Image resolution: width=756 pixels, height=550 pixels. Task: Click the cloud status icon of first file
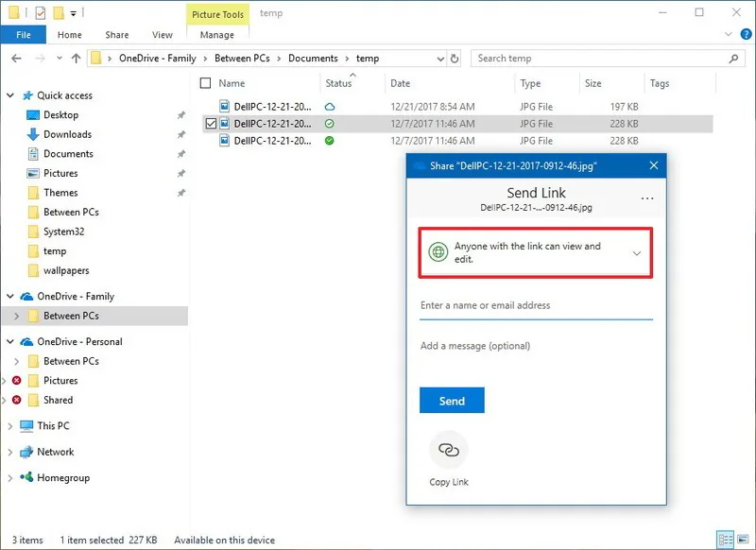(329, 107)
